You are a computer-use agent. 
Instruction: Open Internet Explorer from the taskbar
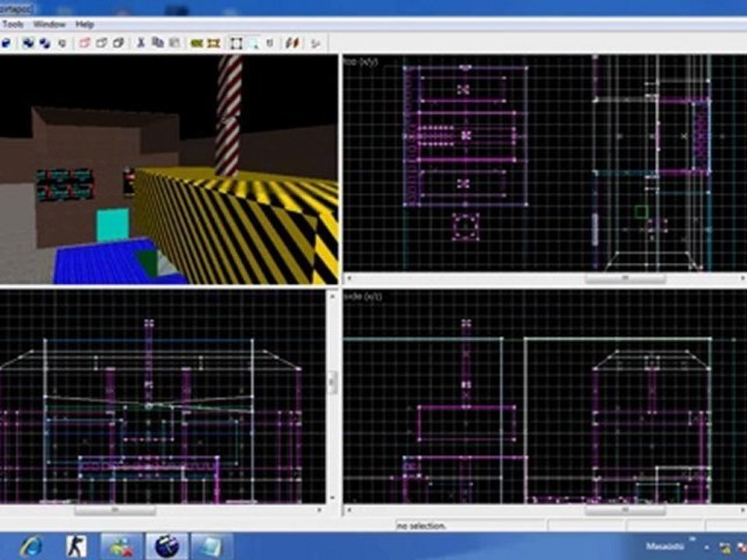click(x=31, y=547)
